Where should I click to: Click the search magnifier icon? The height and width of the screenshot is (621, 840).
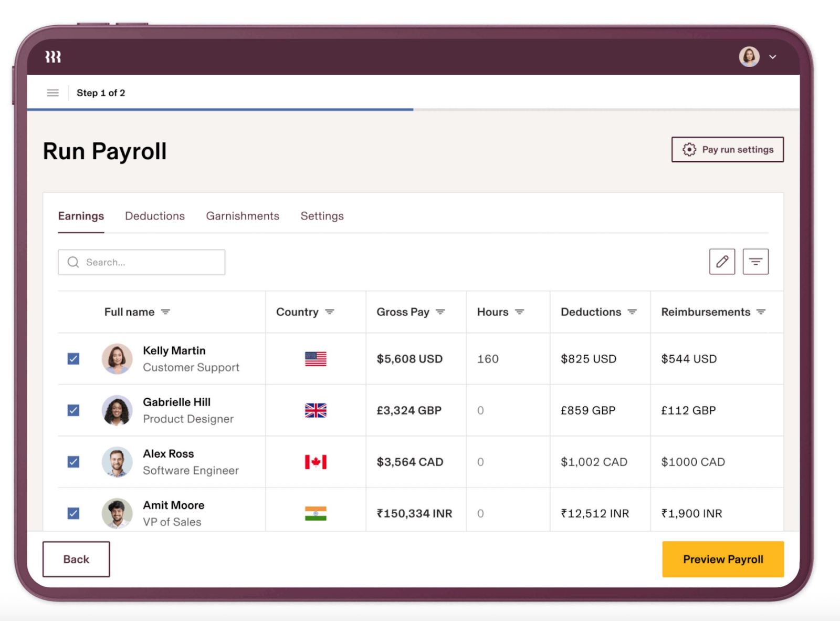point(73,262)
